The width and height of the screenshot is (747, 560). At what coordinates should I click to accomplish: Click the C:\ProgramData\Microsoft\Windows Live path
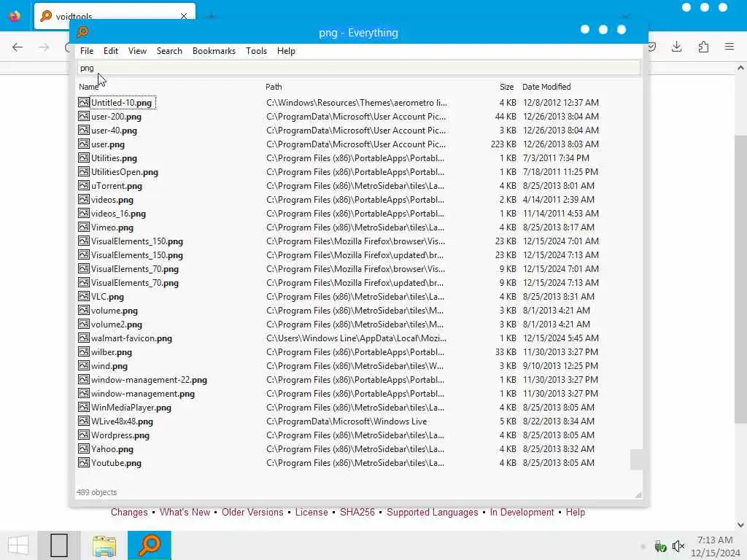[347, 421]
